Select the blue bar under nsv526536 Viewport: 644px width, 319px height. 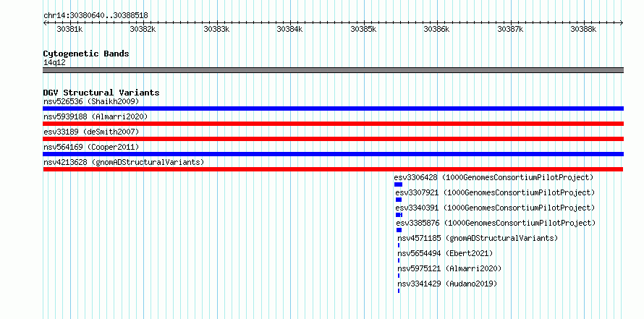coord(333,109)
